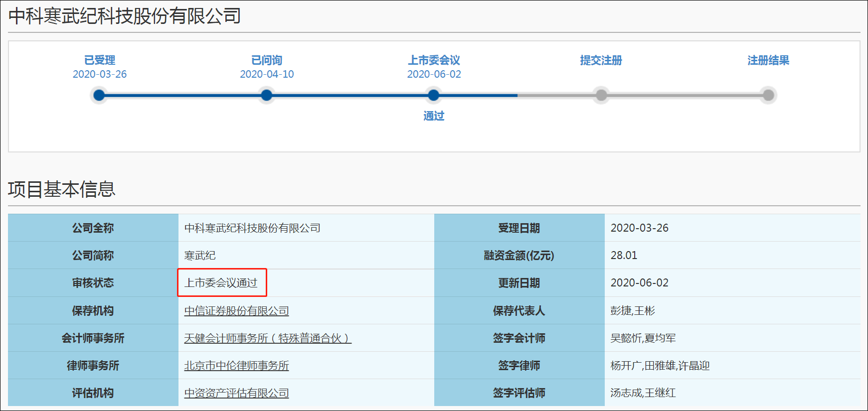The height and width of the screenshot is (411, 868).
Task: Click the 项目基本信息 section heading
Action: (62, 189)
